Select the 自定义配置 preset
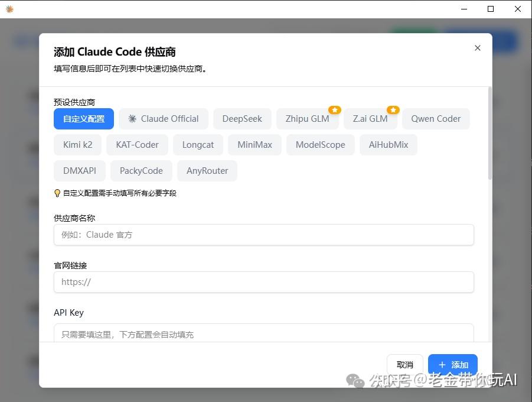The image size is (532, 402). click(83, 118)
